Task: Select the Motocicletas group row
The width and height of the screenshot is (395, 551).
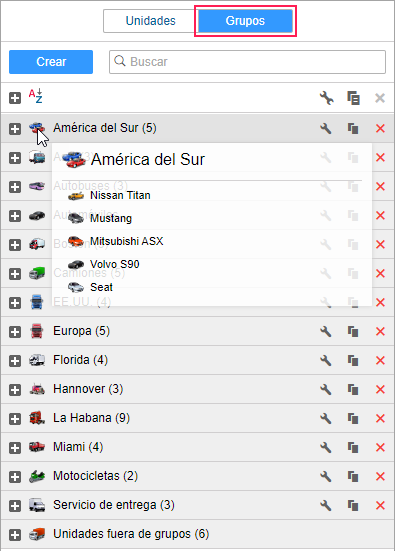Action: [x=198, y=477]
